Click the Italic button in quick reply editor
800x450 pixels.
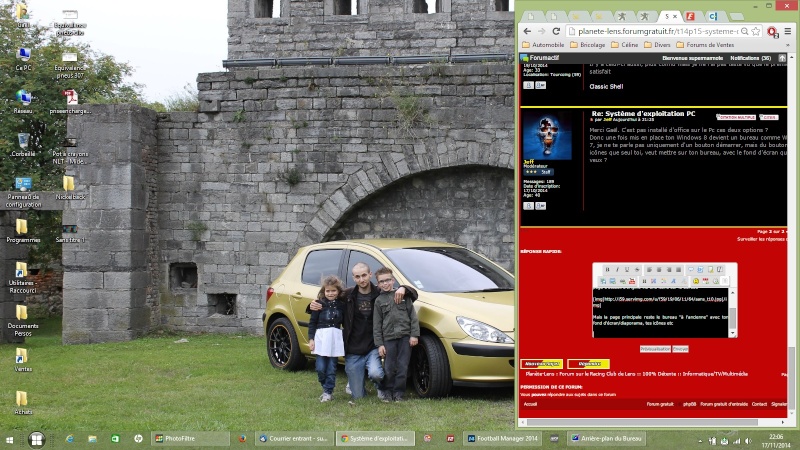tap(617, 269)
